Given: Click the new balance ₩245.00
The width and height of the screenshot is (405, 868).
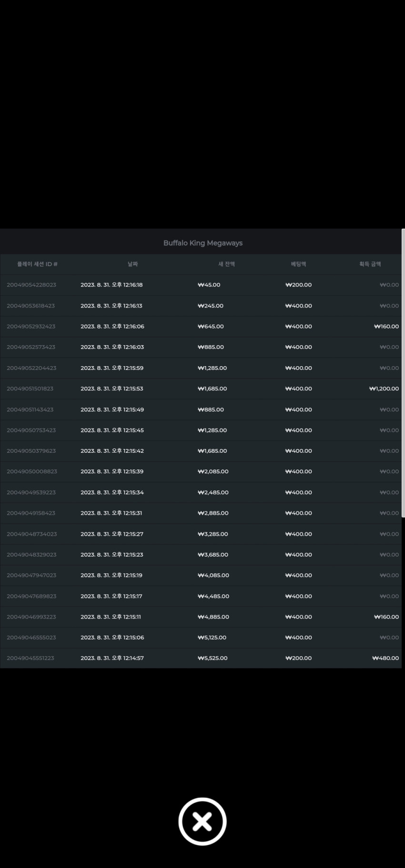Looking at the screenshot, I should pos(211,306).
